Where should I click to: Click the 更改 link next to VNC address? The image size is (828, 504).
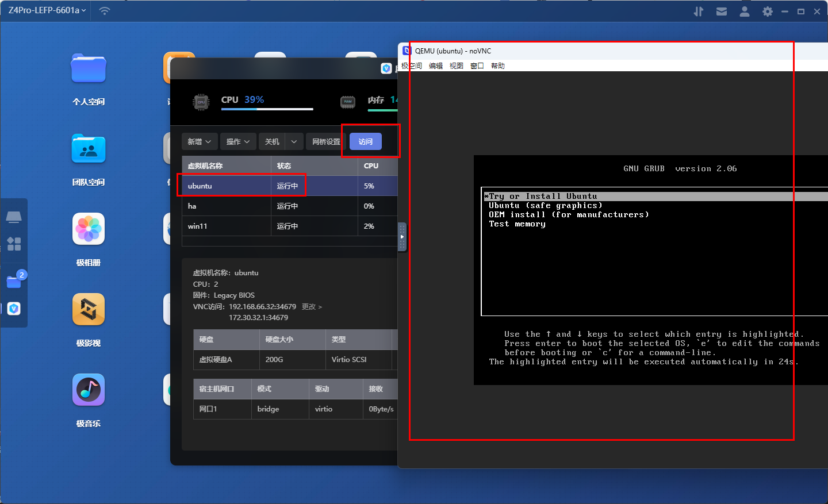tap(312, 307)
